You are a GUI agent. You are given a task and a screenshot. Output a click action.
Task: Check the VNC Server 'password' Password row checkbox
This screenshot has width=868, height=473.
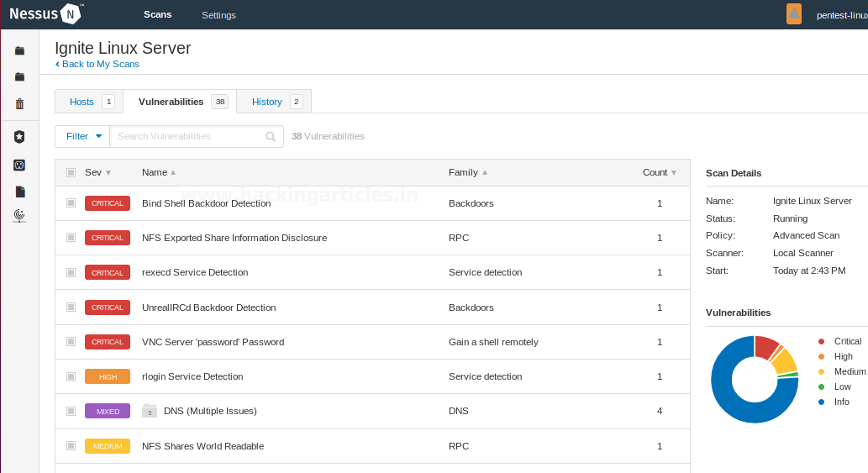(x=71, y=342)
